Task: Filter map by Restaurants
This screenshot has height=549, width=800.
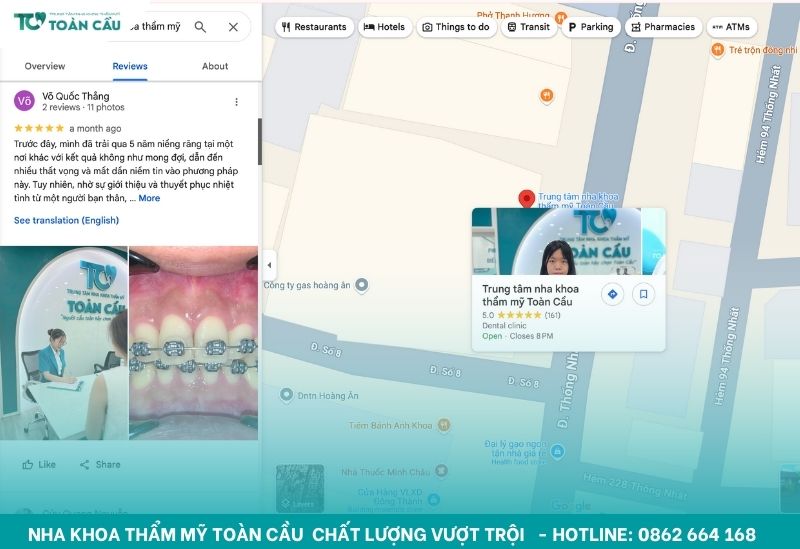Action: [314, 27]
